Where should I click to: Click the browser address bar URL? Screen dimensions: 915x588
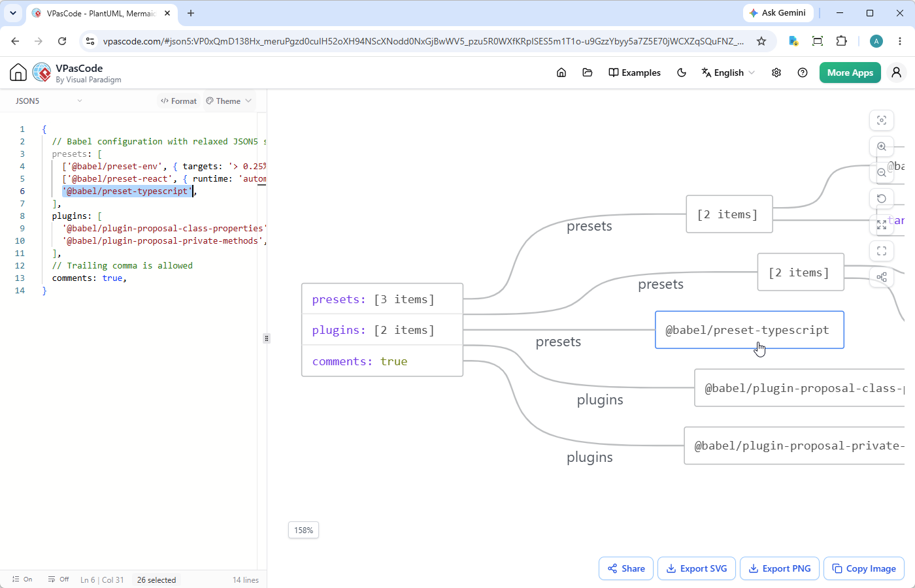423,41
